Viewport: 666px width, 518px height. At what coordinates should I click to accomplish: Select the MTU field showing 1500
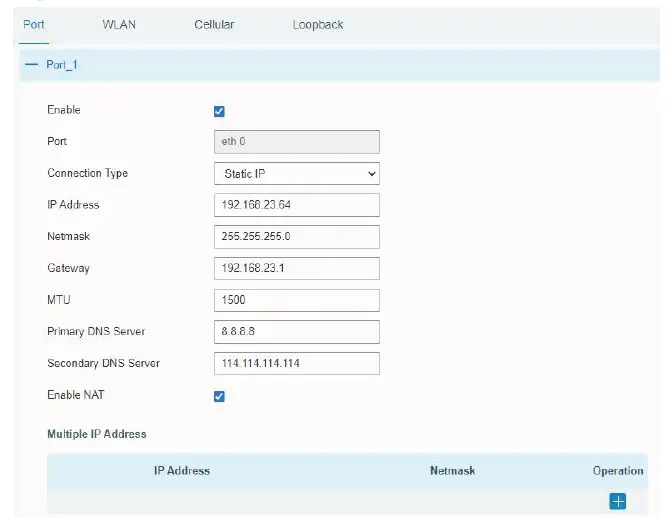pos(296,300)
